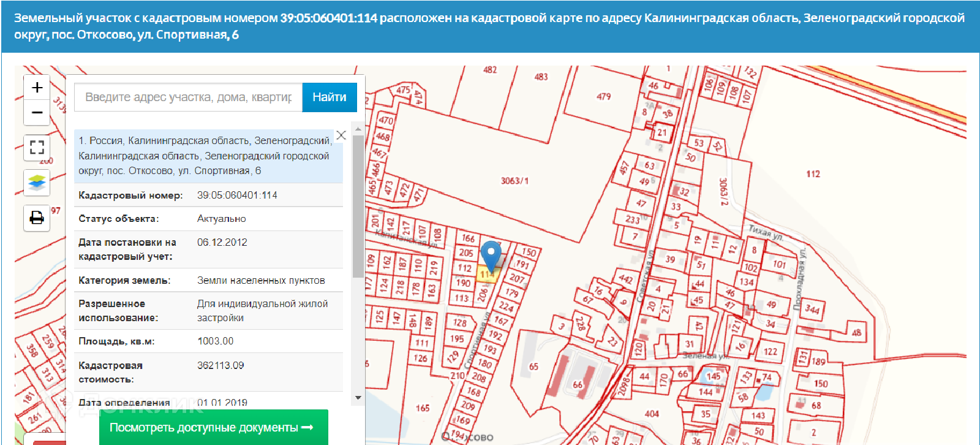Click parcel 344 on the map
The width and height of the screenshot is (980, 445).
click(812, 309)
